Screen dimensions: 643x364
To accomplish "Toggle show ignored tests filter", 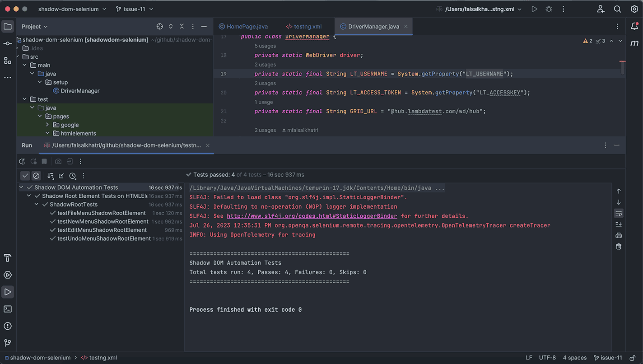I will click(x=36, y=176).
